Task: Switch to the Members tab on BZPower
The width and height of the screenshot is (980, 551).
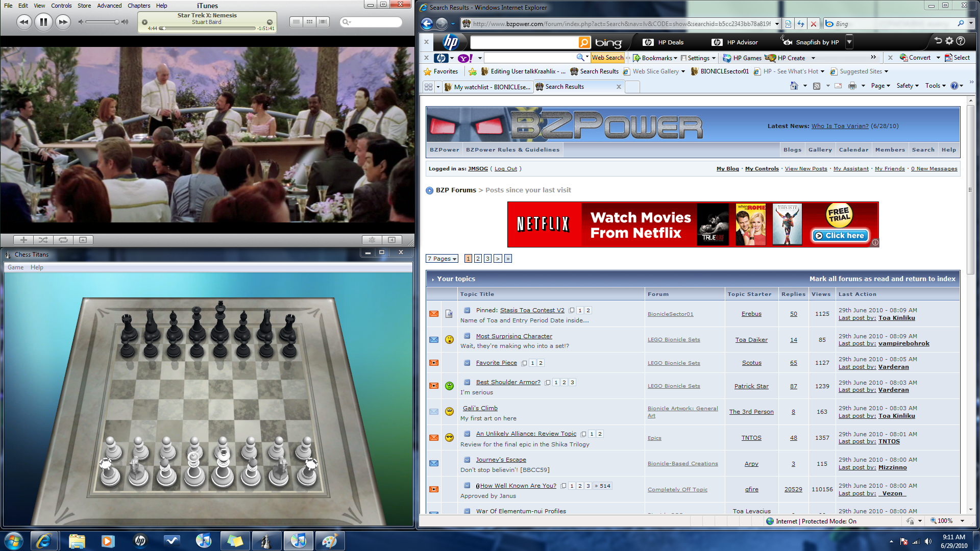Action: pyautogui.click(x=890, y=149)
